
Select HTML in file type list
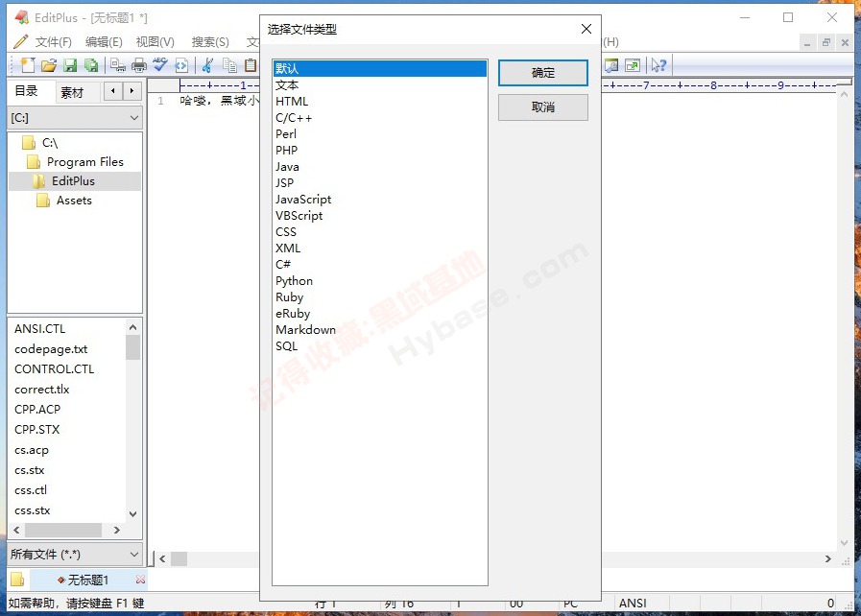[x=379, y=101]
